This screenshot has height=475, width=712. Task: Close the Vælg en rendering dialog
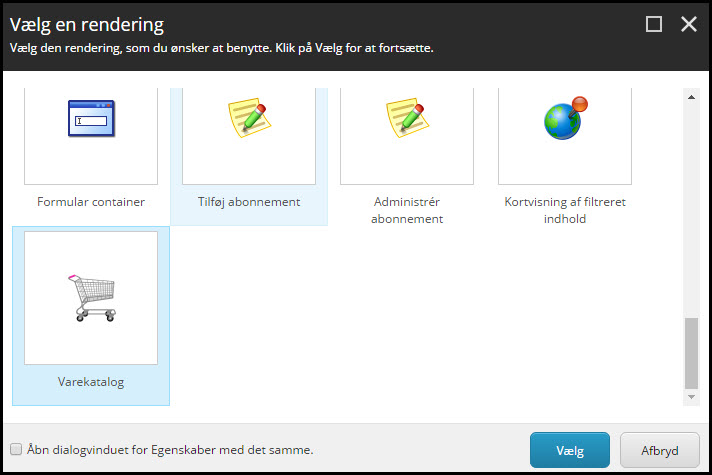coord(689,24)
